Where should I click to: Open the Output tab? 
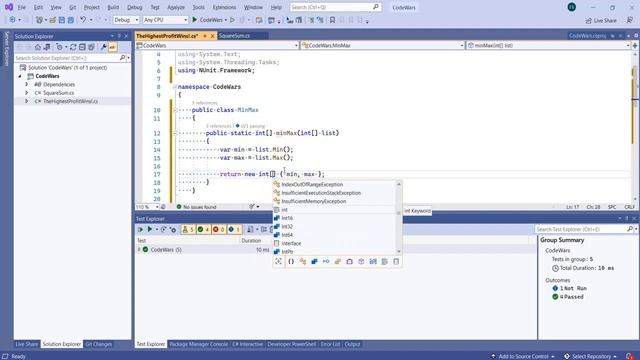tap(352, 344)
